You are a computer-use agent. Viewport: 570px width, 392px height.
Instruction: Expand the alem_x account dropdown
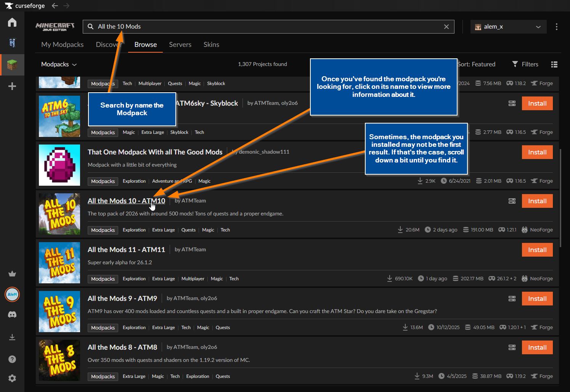[x=508, y=27]
